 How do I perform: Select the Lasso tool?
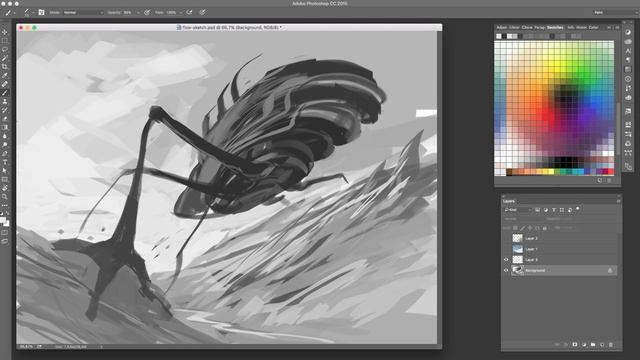pos(5,49)
